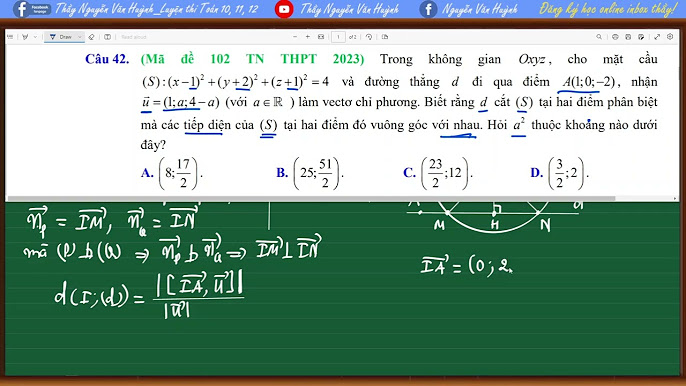The height and width of the screenshot is (386, 686).
Task: Enter full screen mode
Action: point(657,37)
